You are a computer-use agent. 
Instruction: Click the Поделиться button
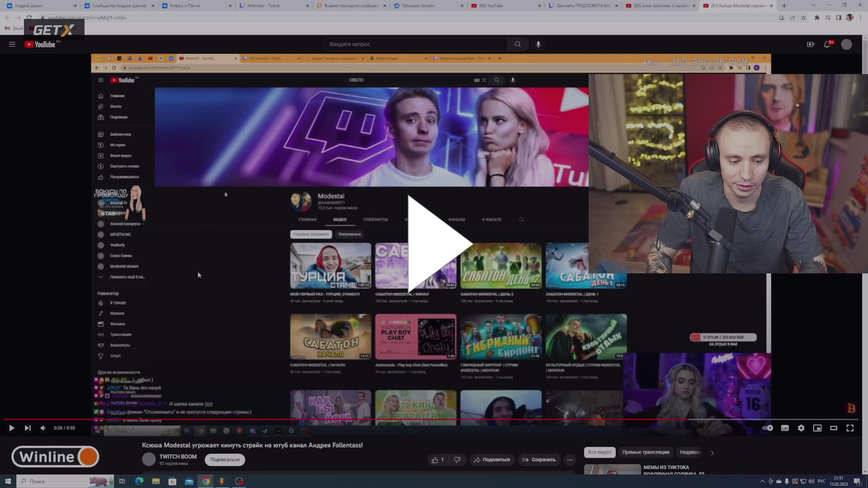point(491,460)
